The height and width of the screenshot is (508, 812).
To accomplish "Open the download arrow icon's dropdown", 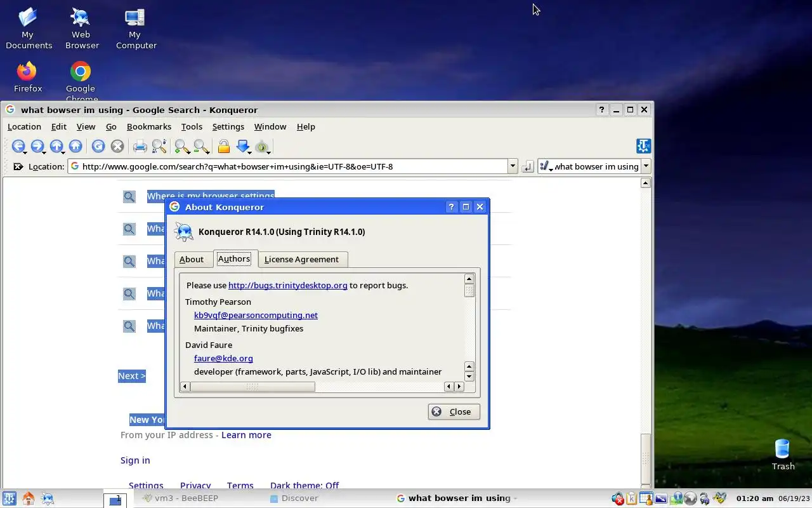I will coord(250,152).
